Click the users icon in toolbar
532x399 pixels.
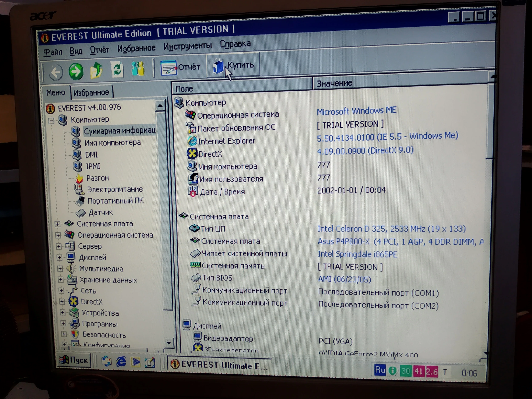(138, 69)
